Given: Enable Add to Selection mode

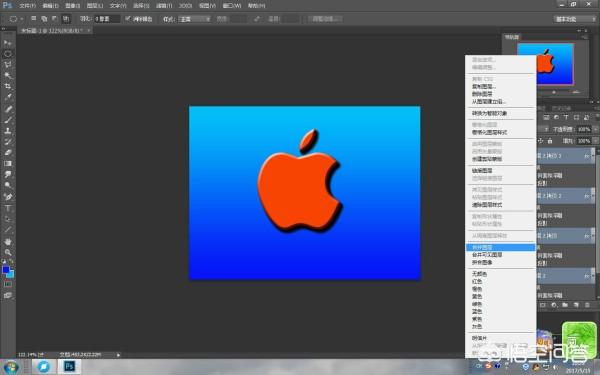Looking at the screenshot, I should (44, 18).
